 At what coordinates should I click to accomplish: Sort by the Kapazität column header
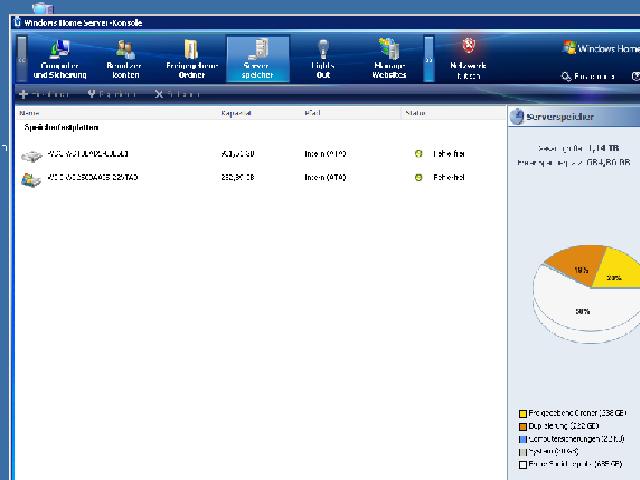(x=236, y=113)
